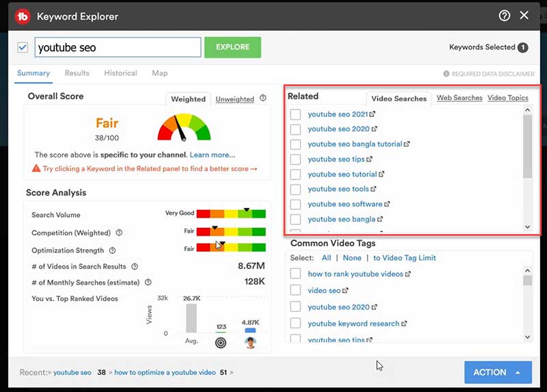The image size is (547, 392).
Task: Click the keyword search input field
Action: (x=118, y=47)
